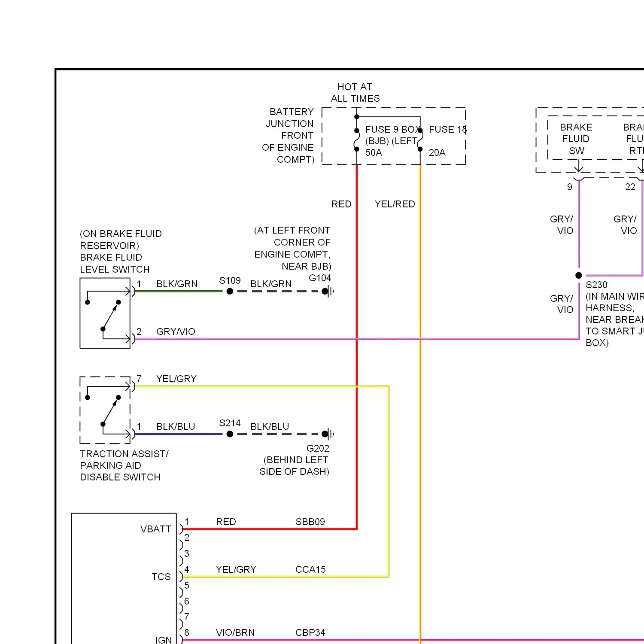This screenshot has height=644, width=644.
Task: Click the '(BEHIND LEFT SIDE OF DASH)' note
Action: (295, 465)
